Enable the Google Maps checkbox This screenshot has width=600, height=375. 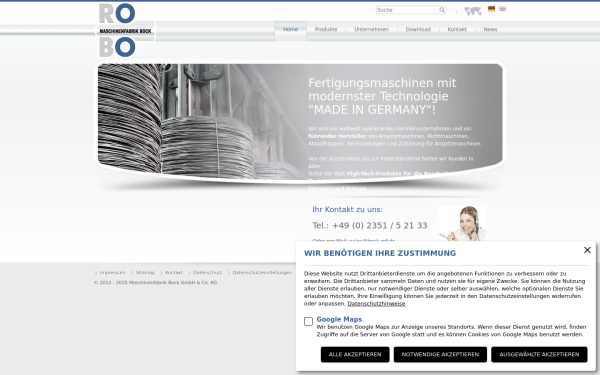pyautogui.click(x=308, y=321)
